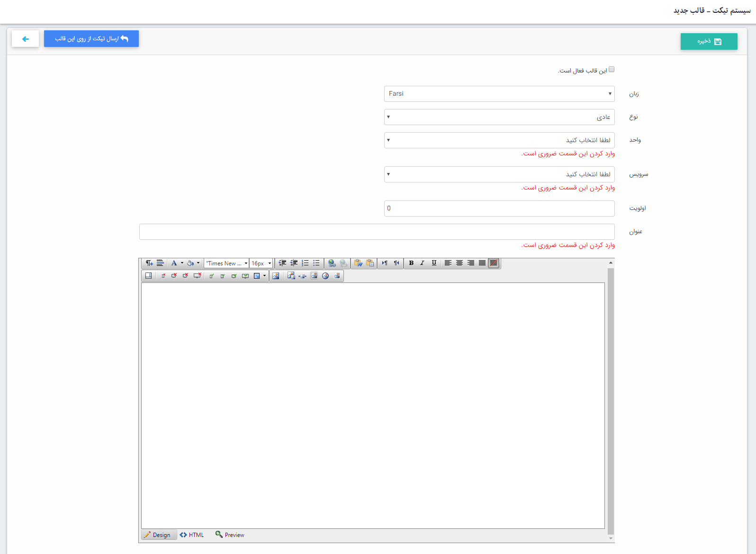
Task: Click the indent icon
Action: coord(282,263)
